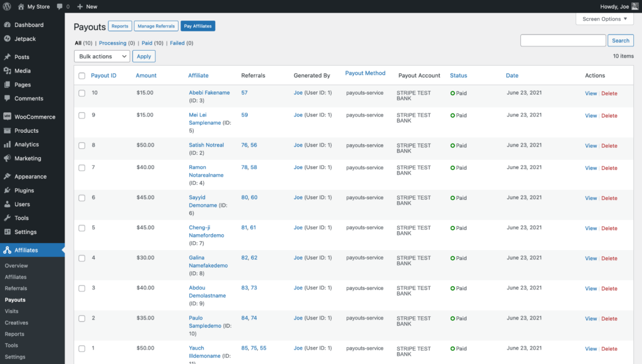642x364 pixels.
Task: Click the WordPress logo icon
Action: coord(7,6)
